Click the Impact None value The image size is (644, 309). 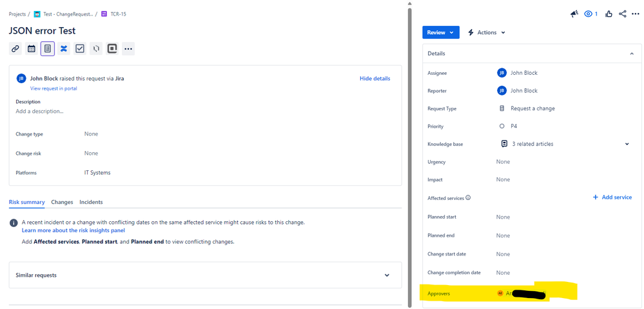[503, 179]
